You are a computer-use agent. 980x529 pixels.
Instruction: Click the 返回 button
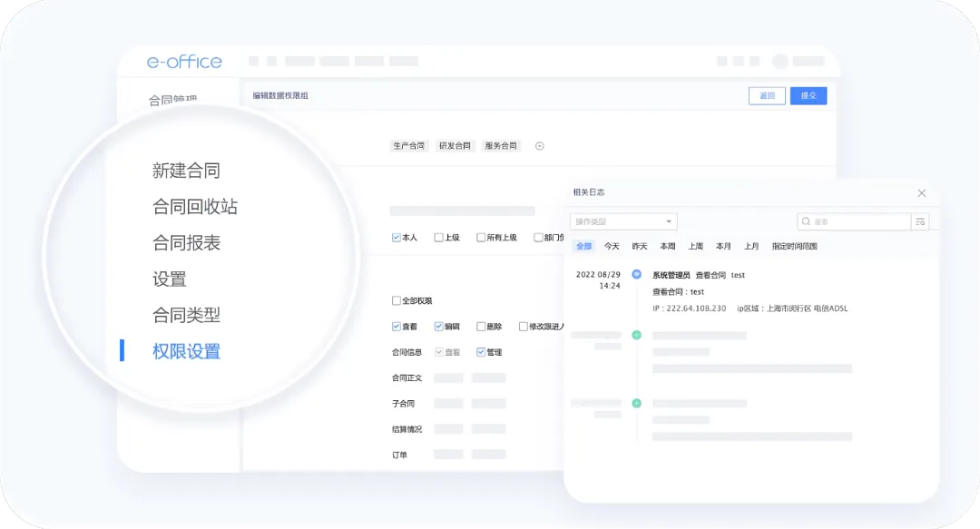(767, 96)
